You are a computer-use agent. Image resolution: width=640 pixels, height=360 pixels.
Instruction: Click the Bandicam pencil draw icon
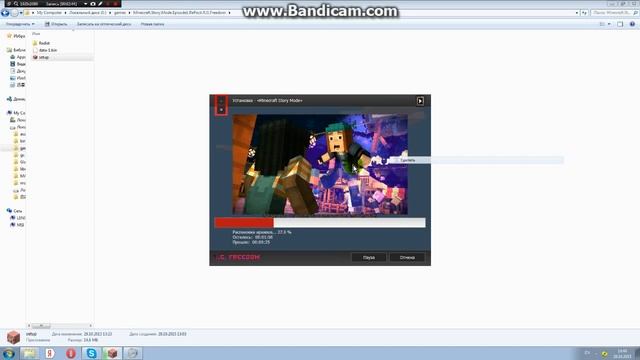point(100,4)
